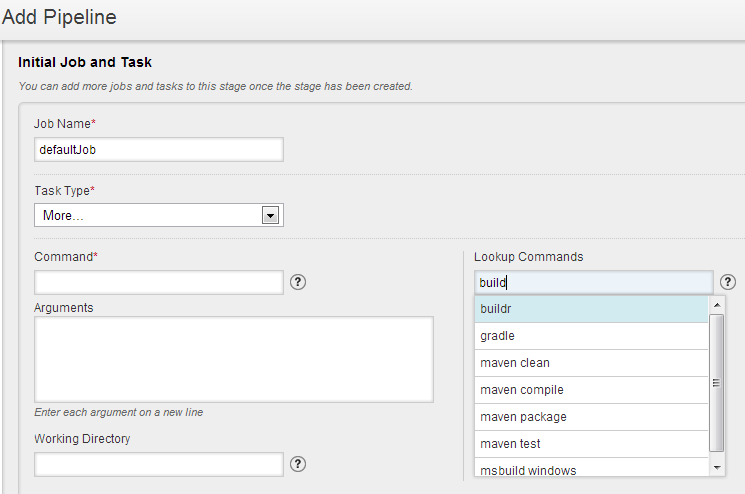Choose 'maven compile' from the suggestions list
745x494 pixels.
click(591, 390)
